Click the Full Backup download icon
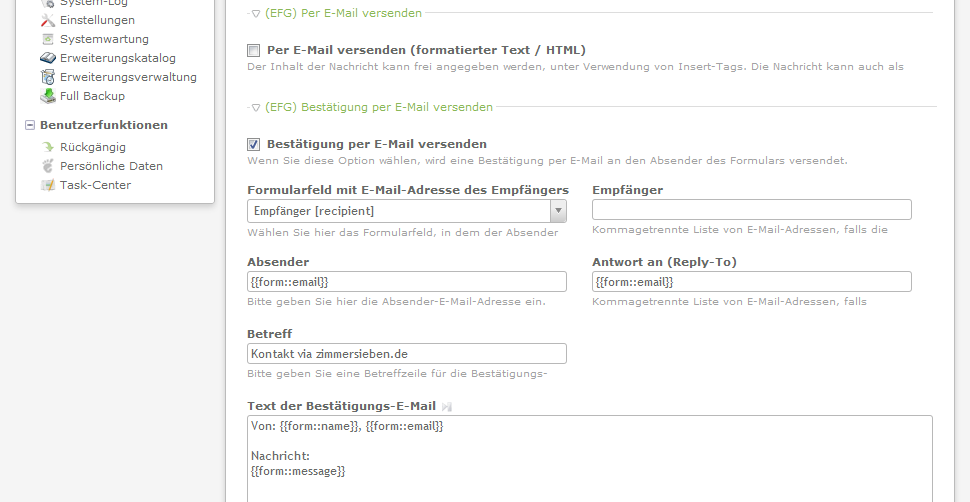The width and height of the screenshot is (970, 502). click(x=48, y=96)
